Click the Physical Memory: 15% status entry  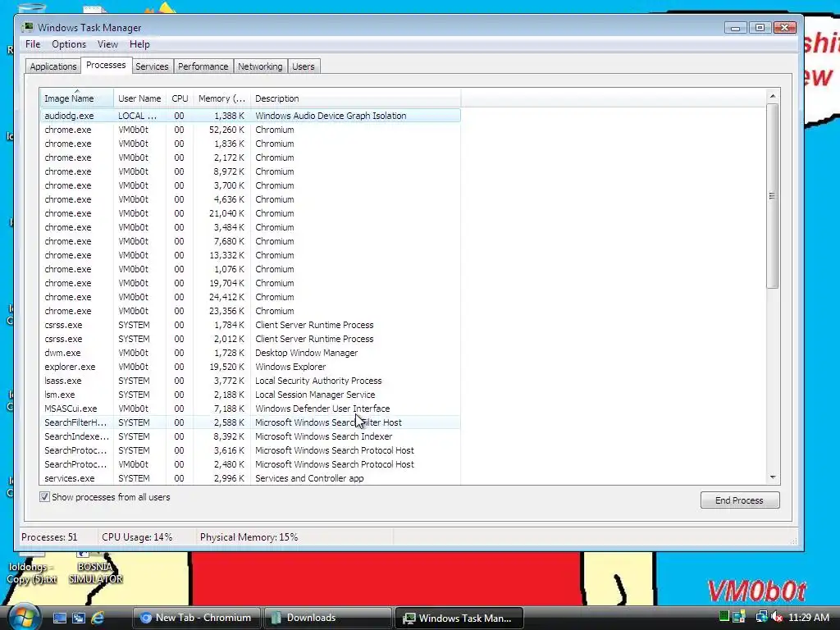click(249, 536)
